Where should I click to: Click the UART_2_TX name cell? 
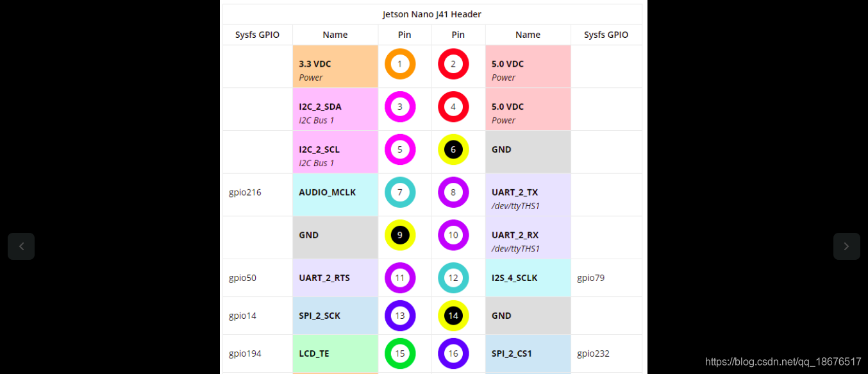(528, 195)
